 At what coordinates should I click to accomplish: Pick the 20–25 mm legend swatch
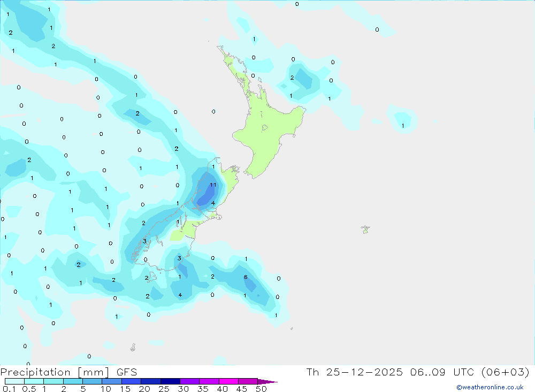(x=151, y=381)
